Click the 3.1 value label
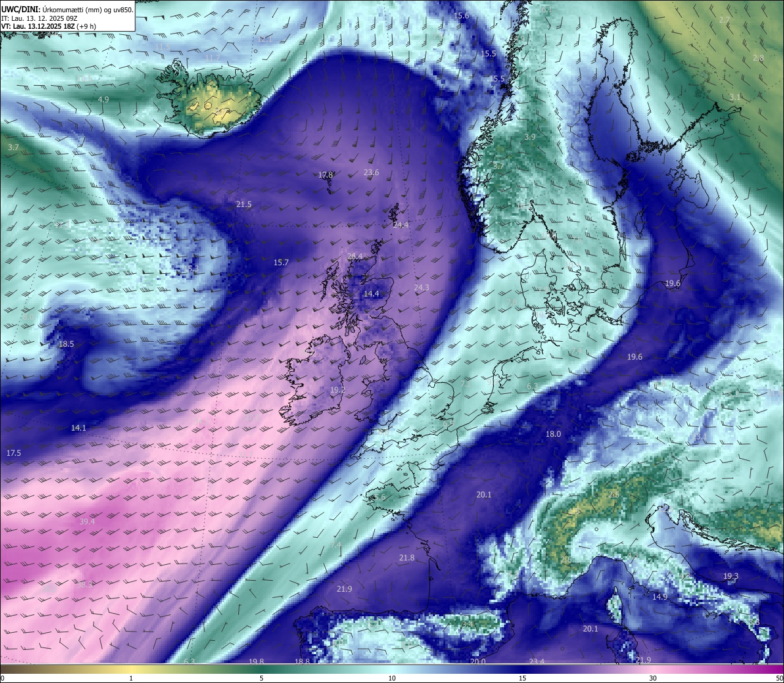Viewport: 784px width, 683px height. (x=735, y=97)
